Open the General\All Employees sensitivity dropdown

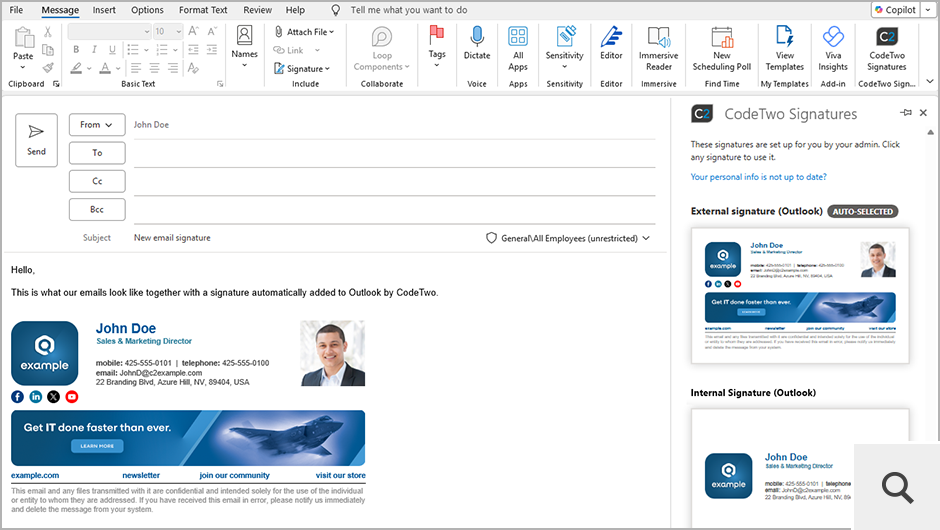[x=568, y=238]
